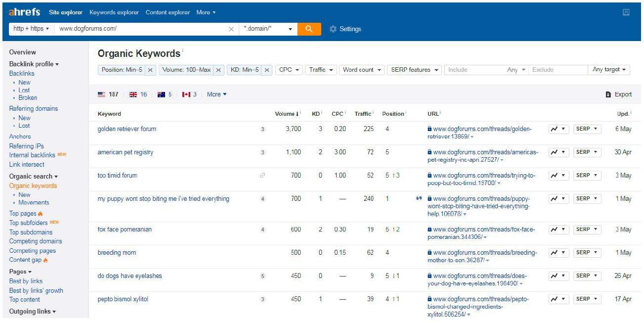The height and width of the screenshot is (323, 644).
Task: Click the orange search magnifier button
Action: tap(309, 29)
